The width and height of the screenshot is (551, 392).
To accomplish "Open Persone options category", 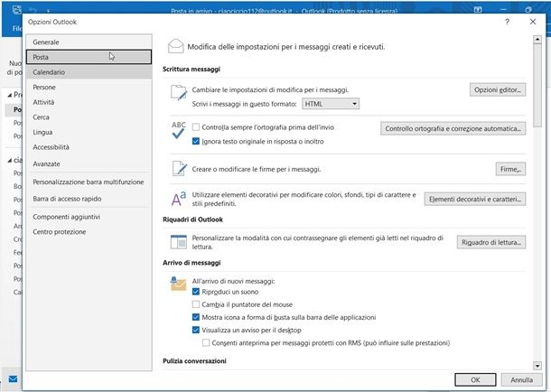I will pyautogui.click(x=89, y=87).
